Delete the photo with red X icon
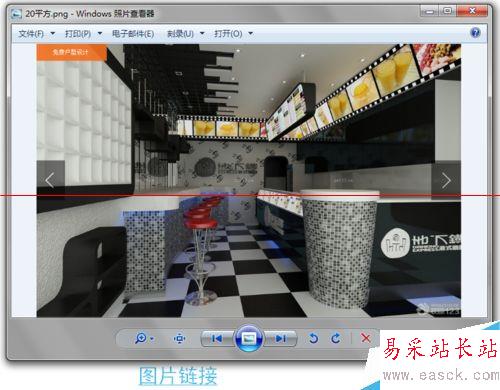This screenshot has height=390, width=500. pos(366,338)
